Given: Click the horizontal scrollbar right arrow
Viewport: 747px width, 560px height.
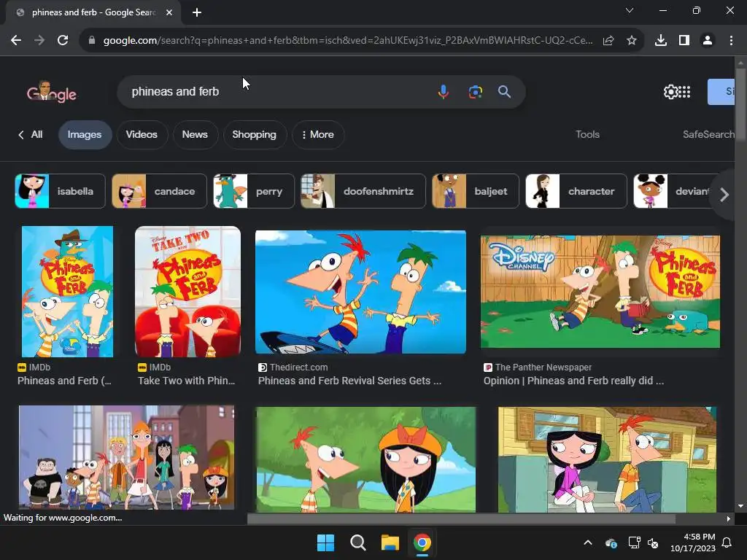Looking at the screenshot, I should coord(729,518).
